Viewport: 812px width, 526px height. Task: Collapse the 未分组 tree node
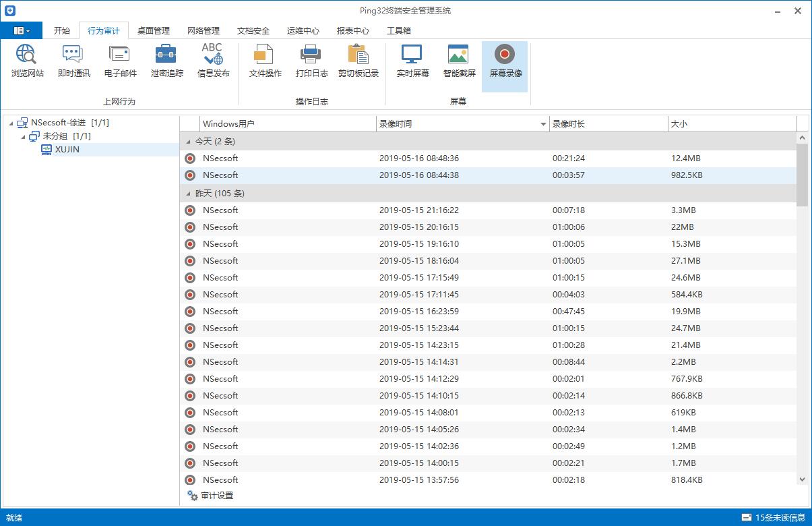pyautogui.click(x=23, y=136)
